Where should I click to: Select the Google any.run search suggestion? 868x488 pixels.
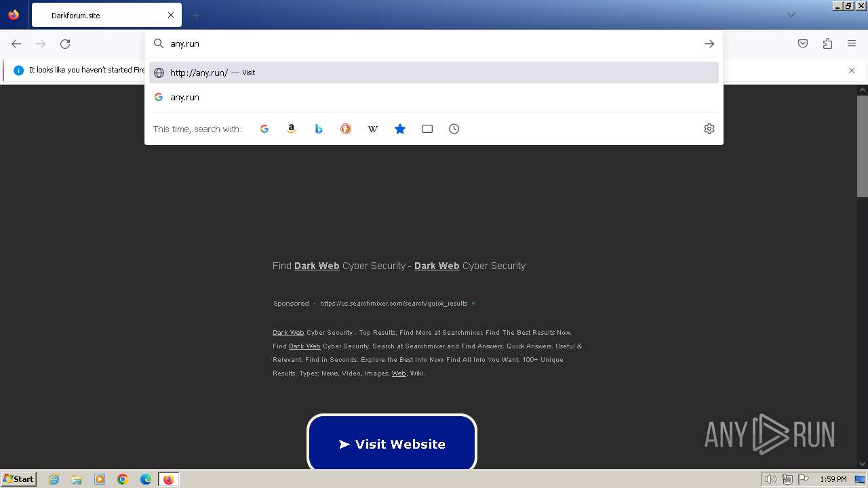click(434, 97)
